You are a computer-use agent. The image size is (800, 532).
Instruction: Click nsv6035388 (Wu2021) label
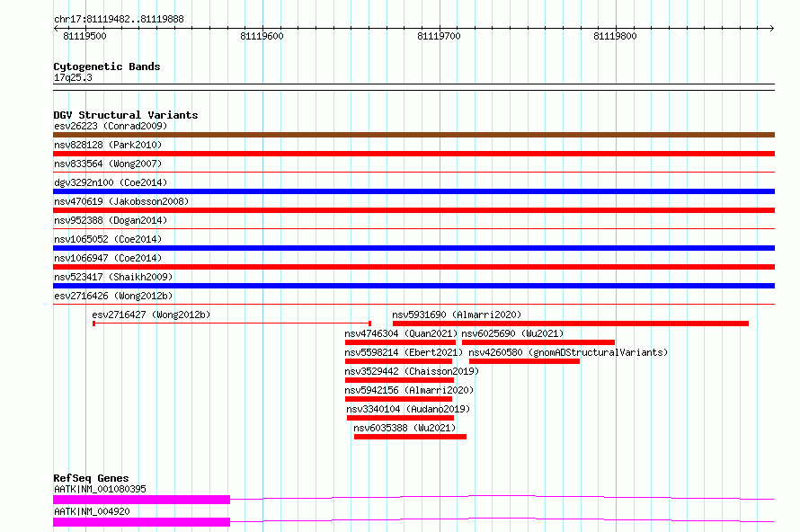pyautogui.click(x=404, y=428)
